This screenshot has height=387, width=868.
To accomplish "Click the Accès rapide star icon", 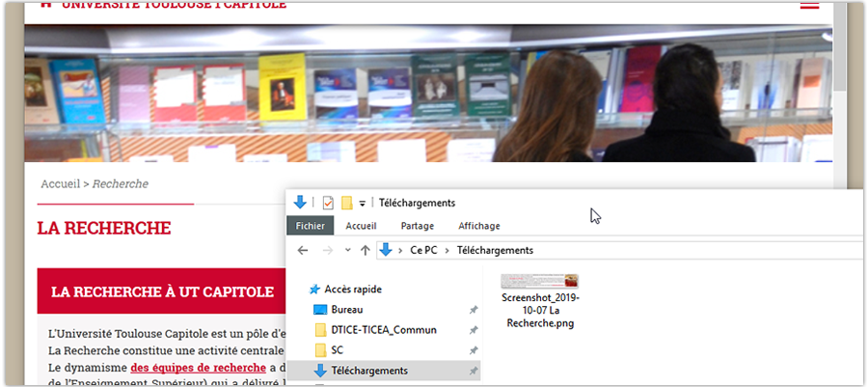I will [x=314, y=289].
